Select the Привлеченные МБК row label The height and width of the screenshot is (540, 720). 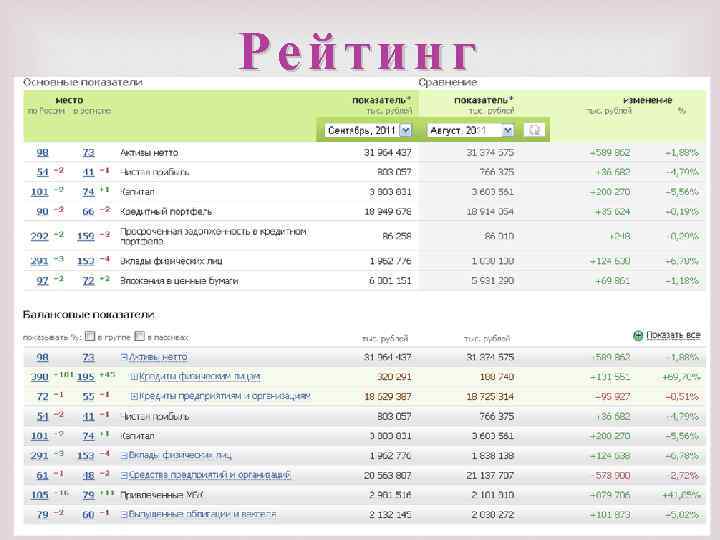[x=161, y=495]
